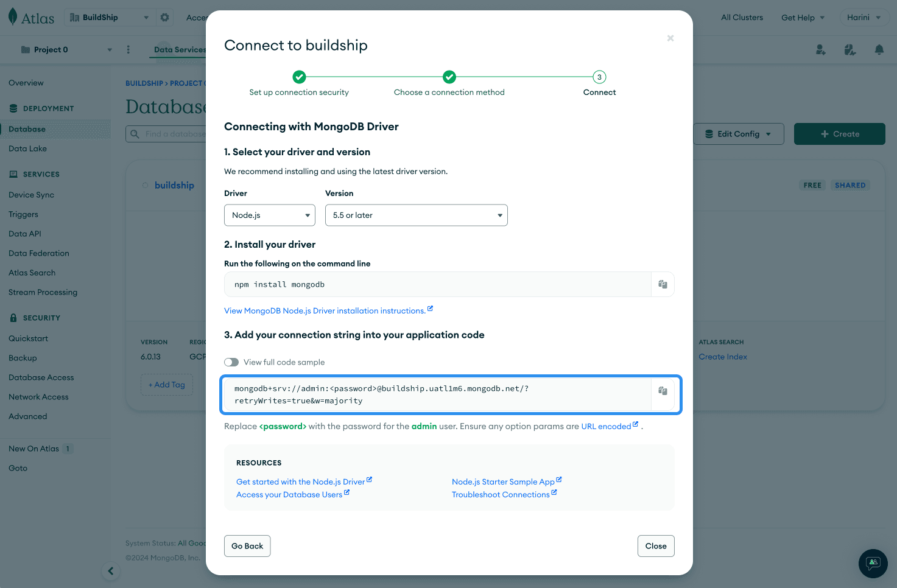Open Network Access in sidebar
897x588 pixels.
38,397
